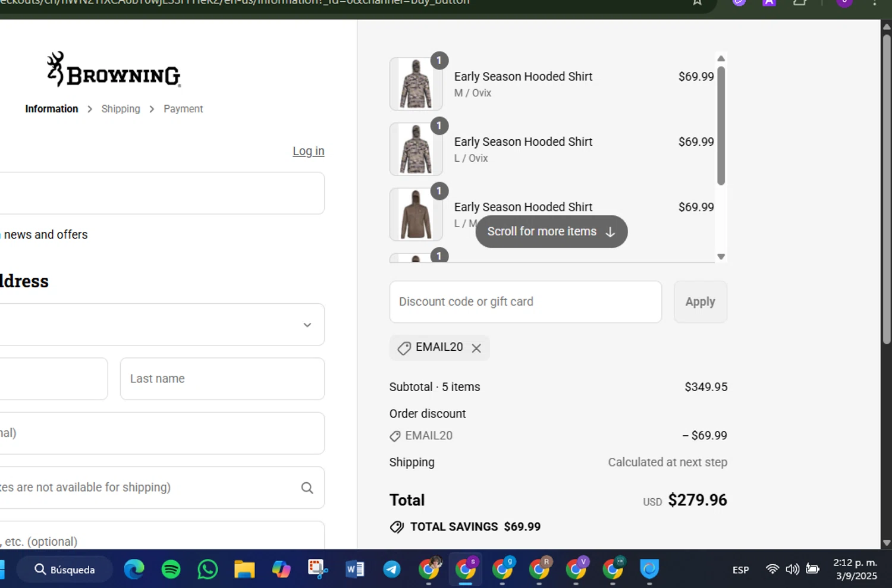Click the 'L / Ovix' variant text
Screen dimensions: 892x588
[471, 159]
